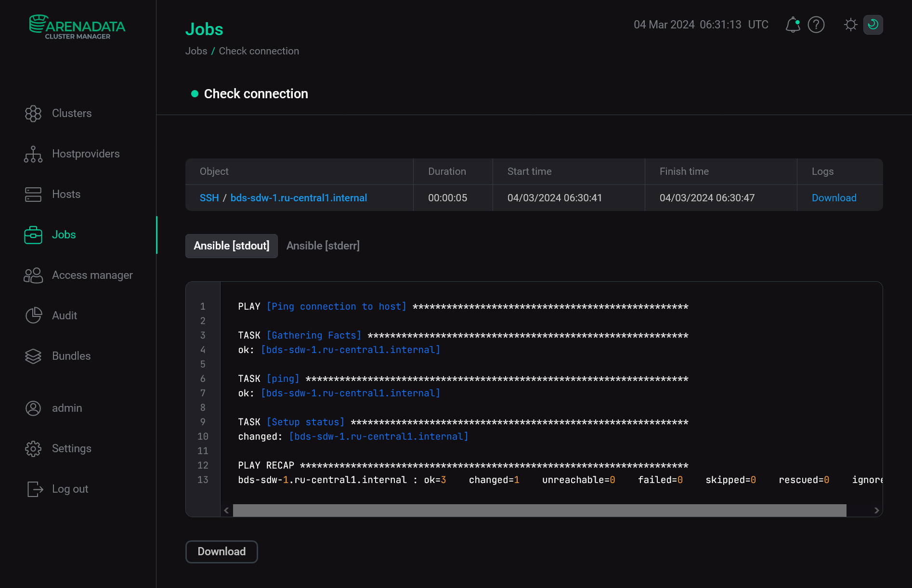Open the help panel
This screenshot has width=912, height=588.
pyautogui.click(x=816, y=25)
